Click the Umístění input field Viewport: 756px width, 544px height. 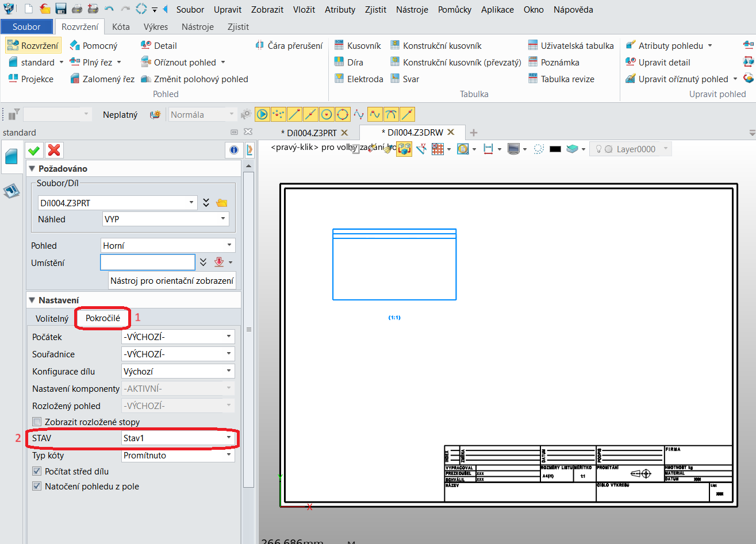148,262
